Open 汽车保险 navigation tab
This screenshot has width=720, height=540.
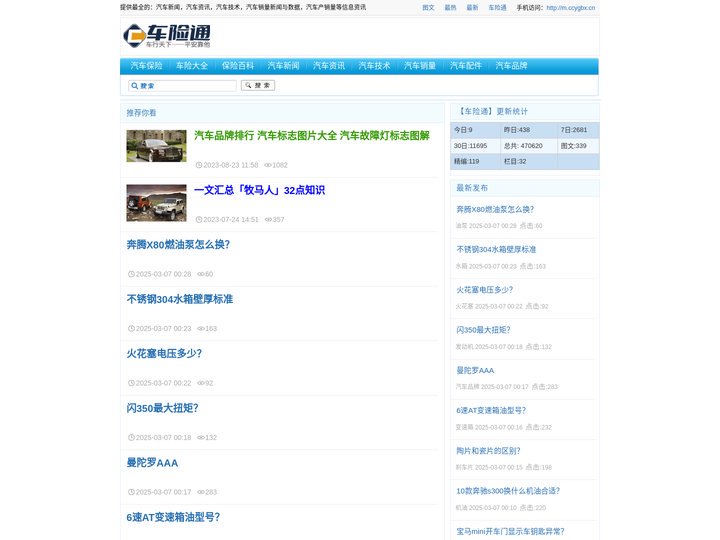pos(146,66)
